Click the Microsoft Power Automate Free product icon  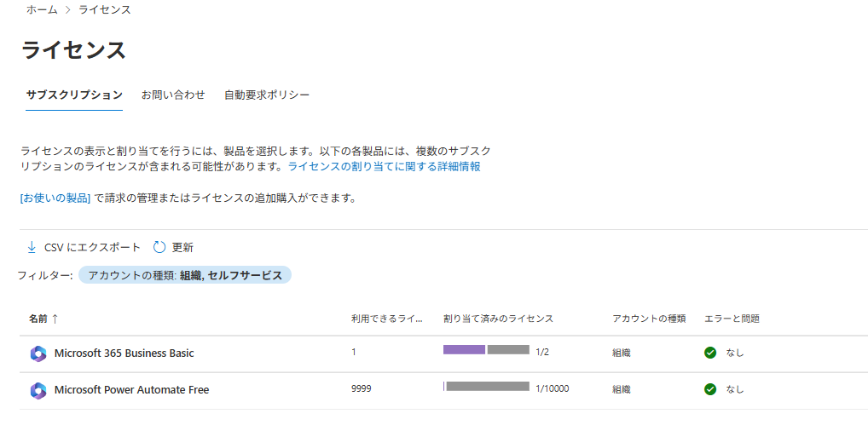point(38,390)
